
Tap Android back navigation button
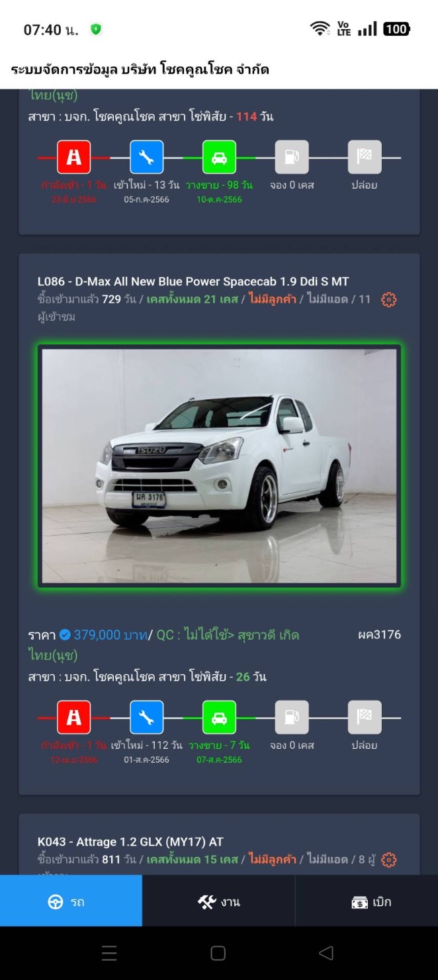coord(326,953)
